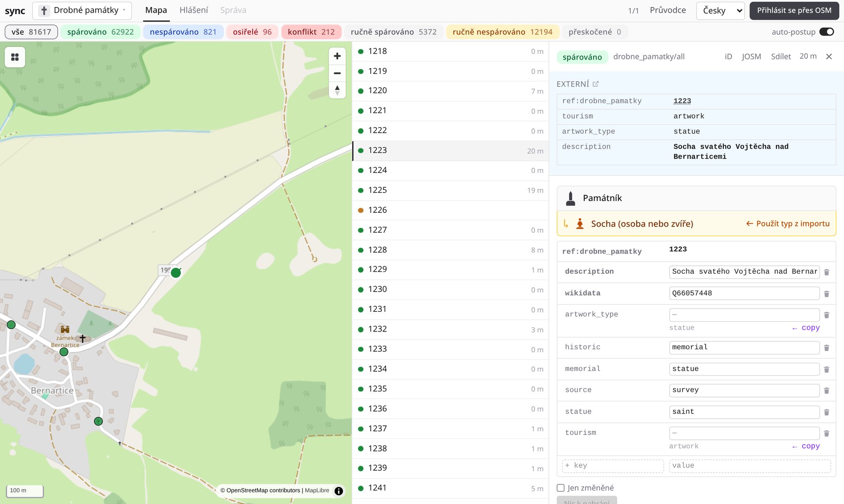The height and width of the screenshot is (504, 844).
Task: Check the Jen změněné checkbox
Action: [x=561, y=488]
